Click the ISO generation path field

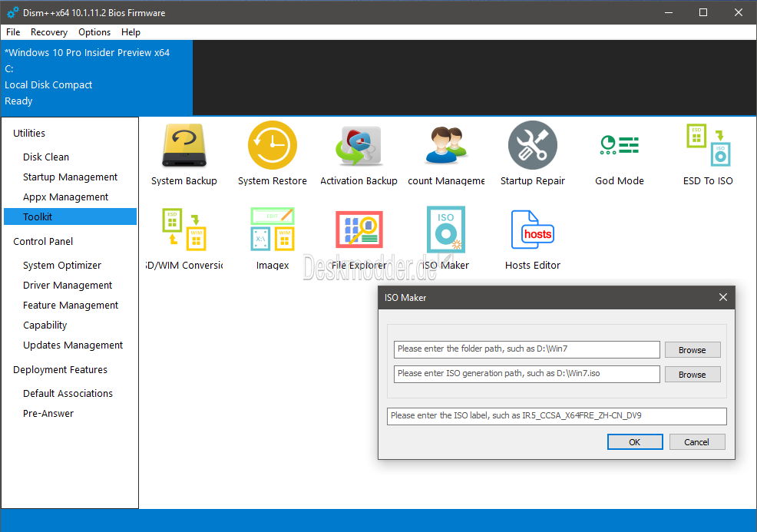click(527, 374)
